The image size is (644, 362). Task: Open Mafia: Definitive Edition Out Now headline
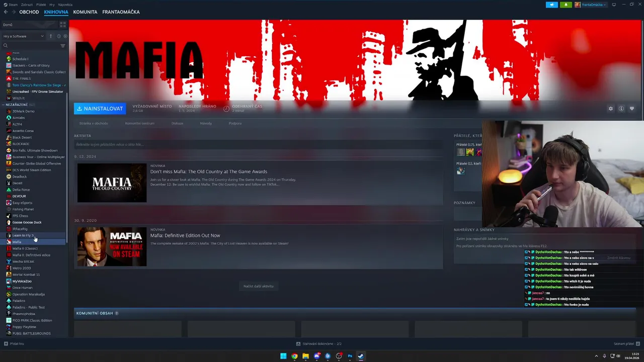click(x=185, y=235)
